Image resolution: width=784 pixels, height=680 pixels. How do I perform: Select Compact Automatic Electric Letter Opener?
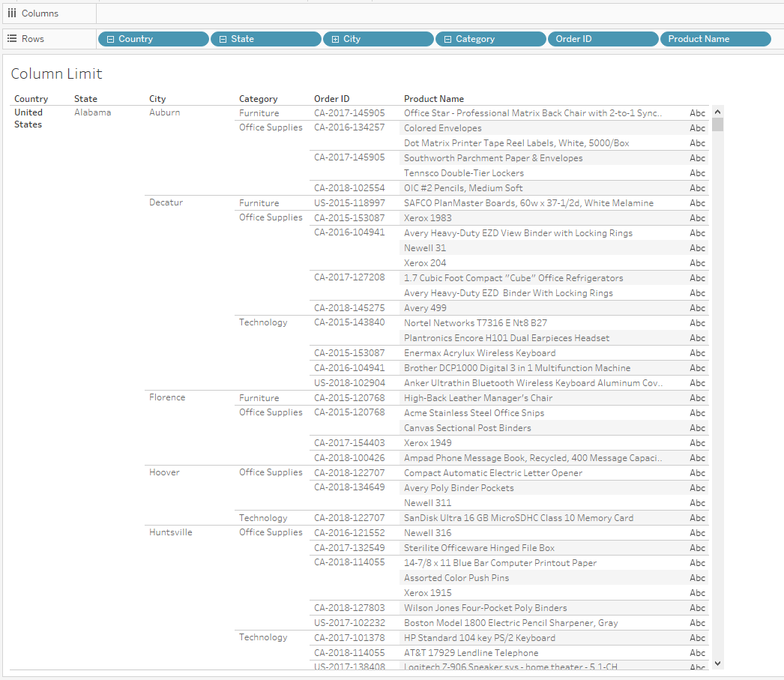(493, 473)
